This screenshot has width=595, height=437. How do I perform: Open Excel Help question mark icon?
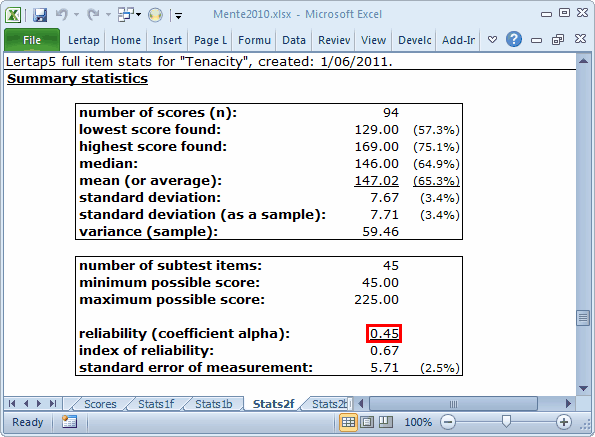(x=514, y=39)
